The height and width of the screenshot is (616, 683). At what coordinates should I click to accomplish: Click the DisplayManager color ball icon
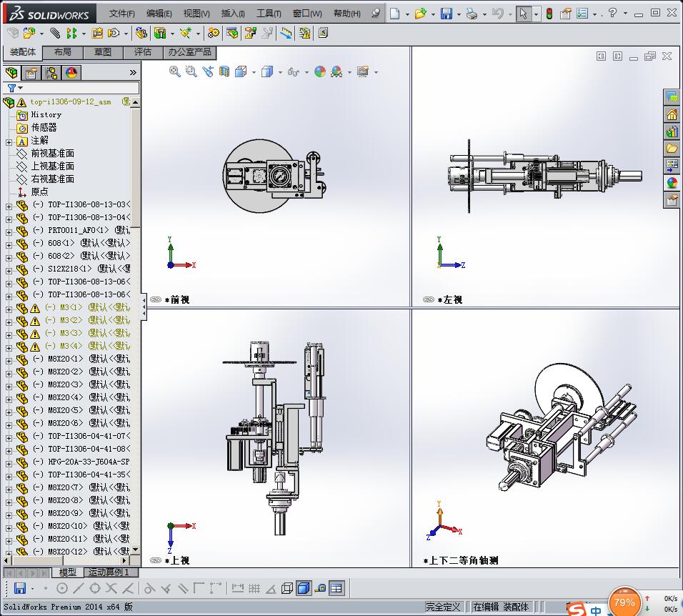(x=71, y=73)
